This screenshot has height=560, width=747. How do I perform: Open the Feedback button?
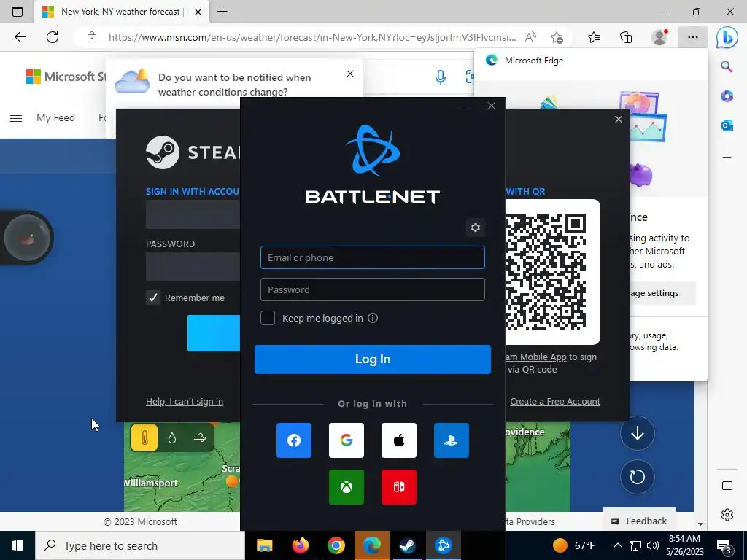coord(639,521)
